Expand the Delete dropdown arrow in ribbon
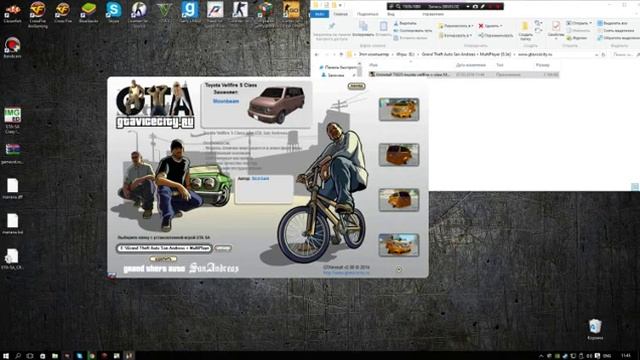 click(x=501, y=26)
